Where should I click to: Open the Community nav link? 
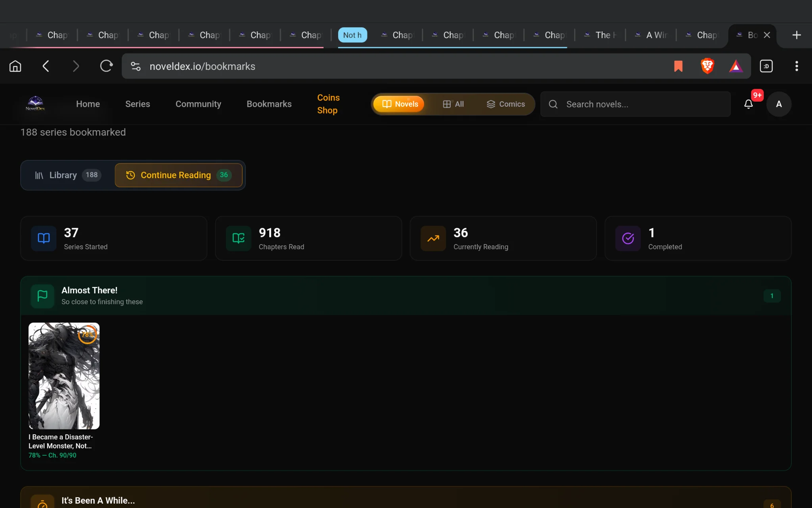click(x=198, y=104)
